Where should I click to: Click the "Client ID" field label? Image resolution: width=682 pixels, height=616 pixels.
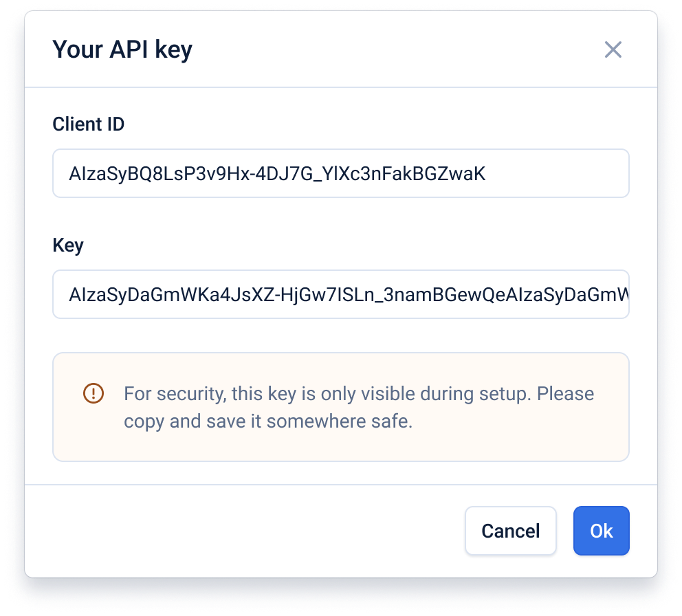click(89, 124)
